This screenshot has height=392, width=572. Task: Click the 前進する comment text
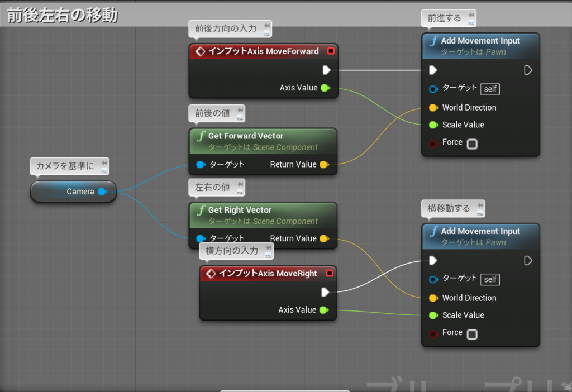point(444,18)
